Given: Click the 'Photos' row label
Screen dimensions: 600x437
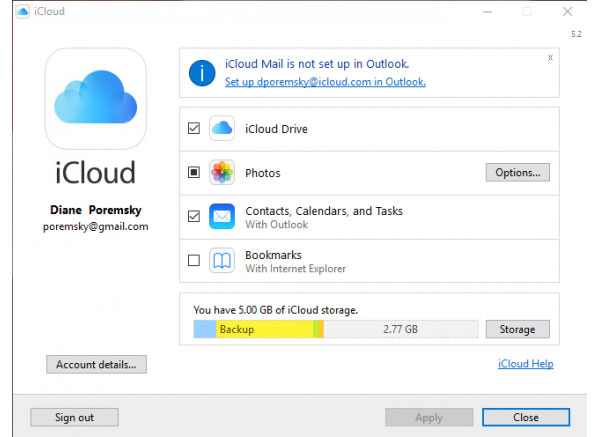Looking at the screenshot, I should pyautogui.click(x=263, y=173).
